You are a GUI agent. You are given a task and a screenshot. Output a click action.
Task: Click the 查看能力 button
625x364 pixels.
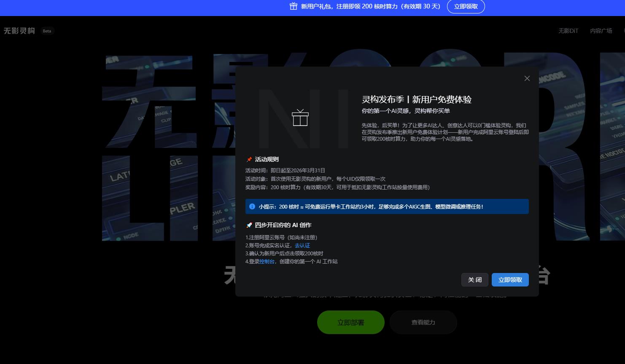(x=423, y=322)
